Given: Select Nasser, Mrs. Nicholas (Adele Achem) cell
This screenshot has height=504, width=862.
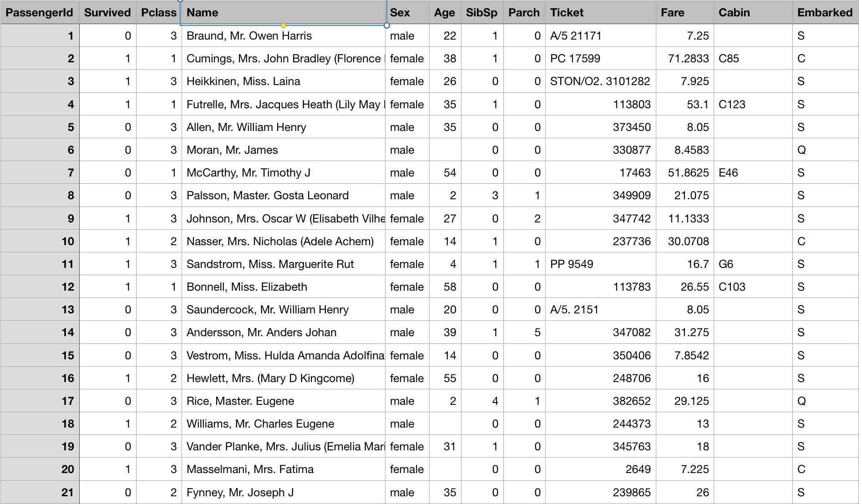Looking at the screenshot, I should pyautogui.click(x=284, y=241).
